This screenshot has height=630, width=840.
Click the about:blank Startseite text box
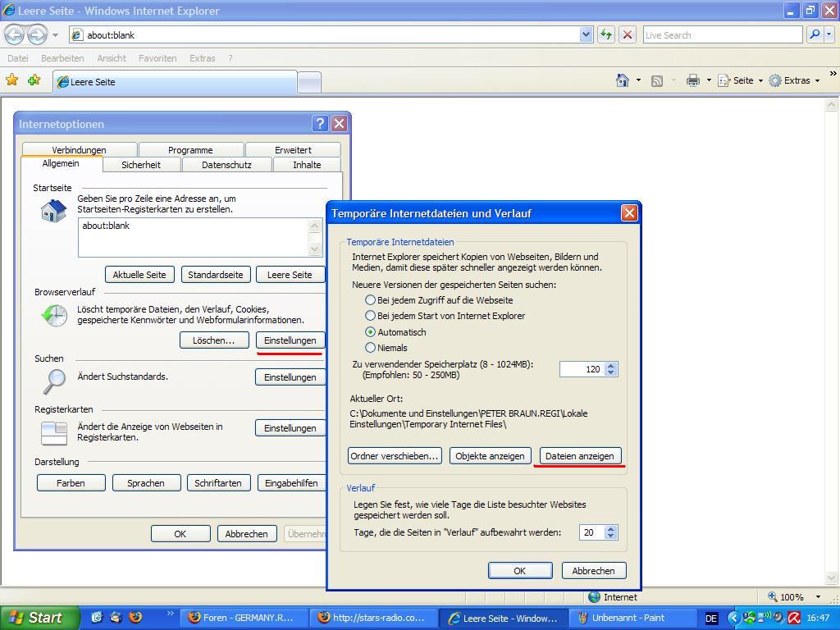194,237
